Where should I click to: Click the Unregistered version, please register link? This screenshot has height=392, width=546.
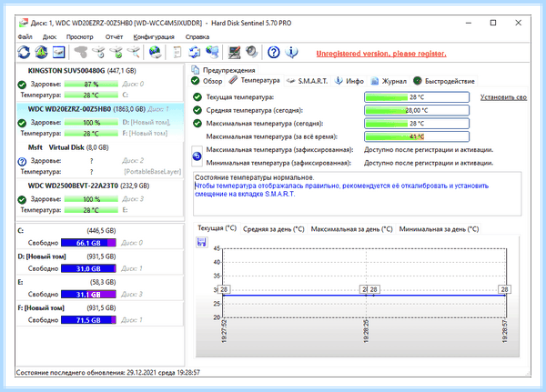pyautogui.click(x=381, y=54)
